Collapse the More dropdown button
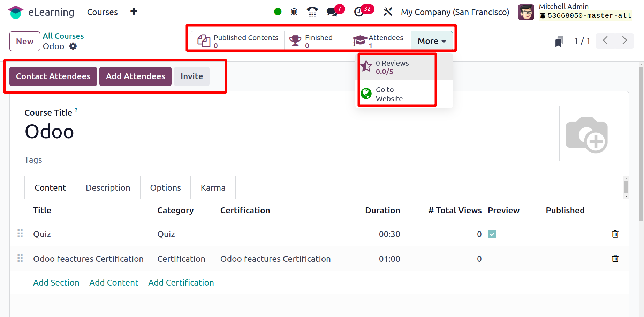 pos(432,41)
